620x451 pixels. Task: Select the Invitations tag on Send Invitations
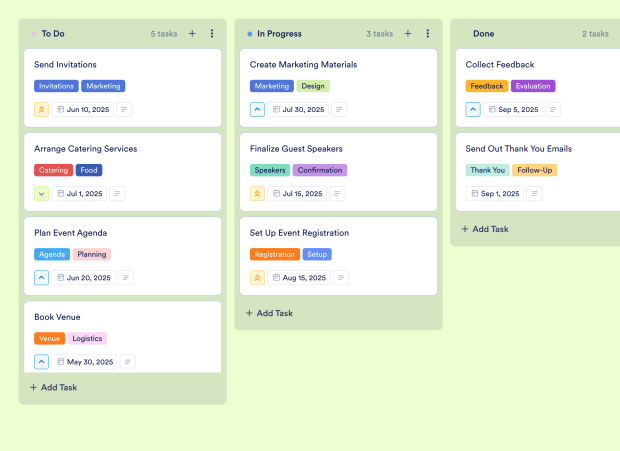tap(57, 86)
